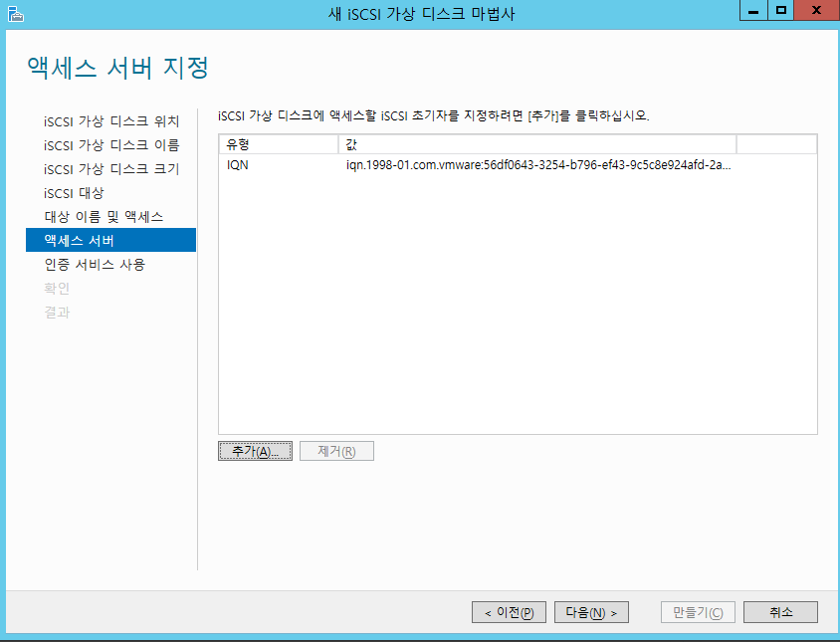Viewport: 840px width, 642px height.
Task: Go back with the 이전(P) button
Action: (x=509, y=612)
